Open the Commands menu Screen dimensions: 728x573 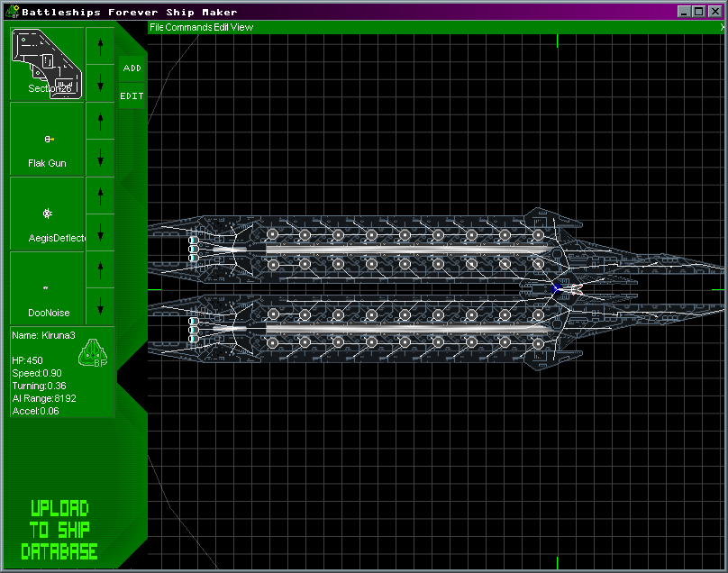click(188, 27)
